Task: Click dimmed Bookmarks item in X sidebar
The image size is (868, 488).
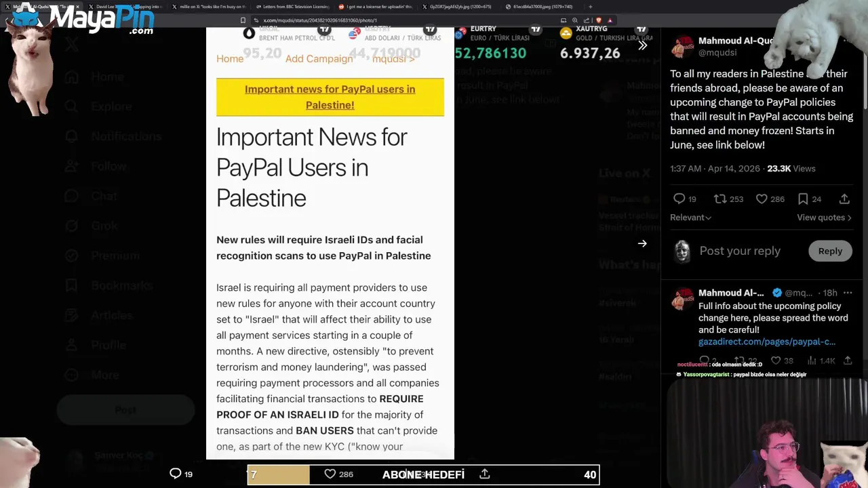Action: [x=108, y=285]
